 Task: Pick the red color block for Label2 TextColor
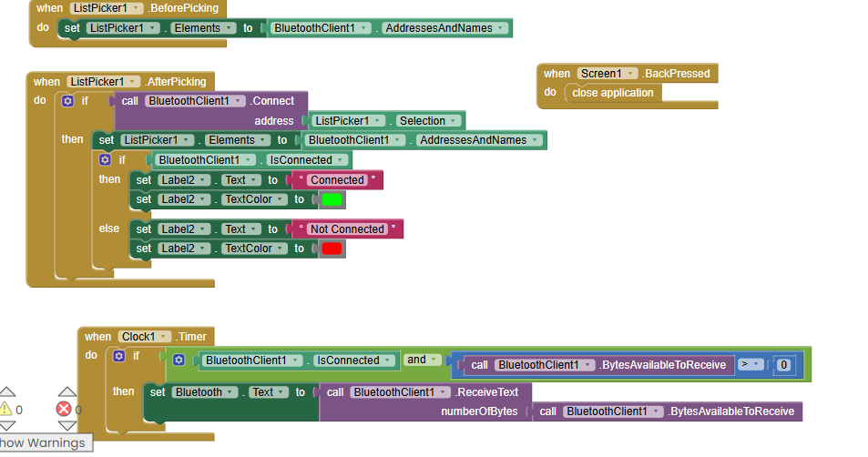tap(332, 249)
